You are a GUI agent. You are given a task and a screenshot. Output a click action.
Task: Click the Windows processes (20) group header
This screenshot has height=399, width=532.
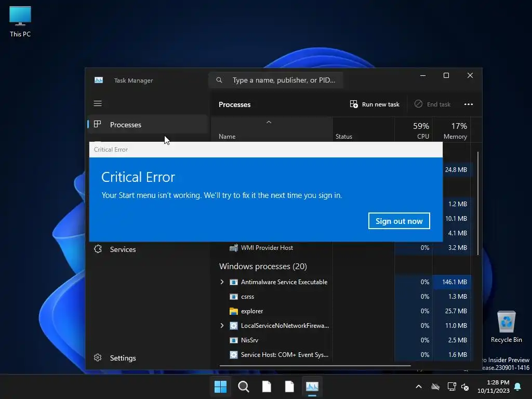pos(263,267)
